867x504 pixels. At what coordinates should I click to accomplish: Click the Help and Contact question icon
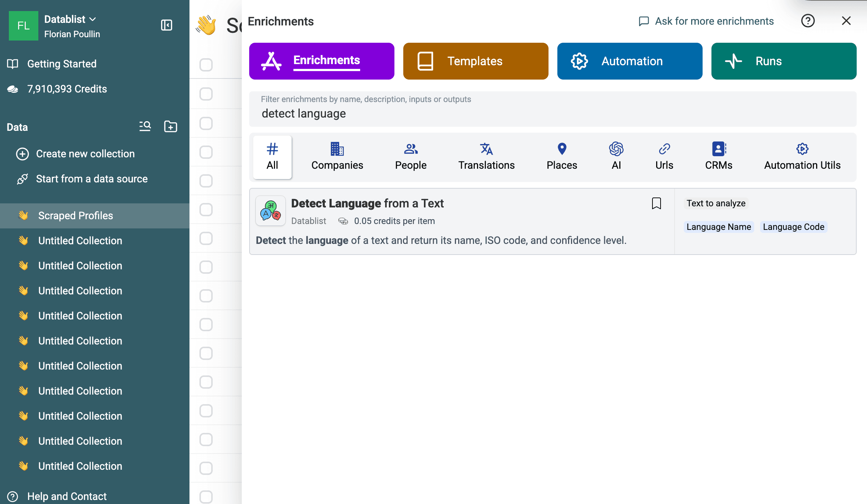click(x=13, y=496)
